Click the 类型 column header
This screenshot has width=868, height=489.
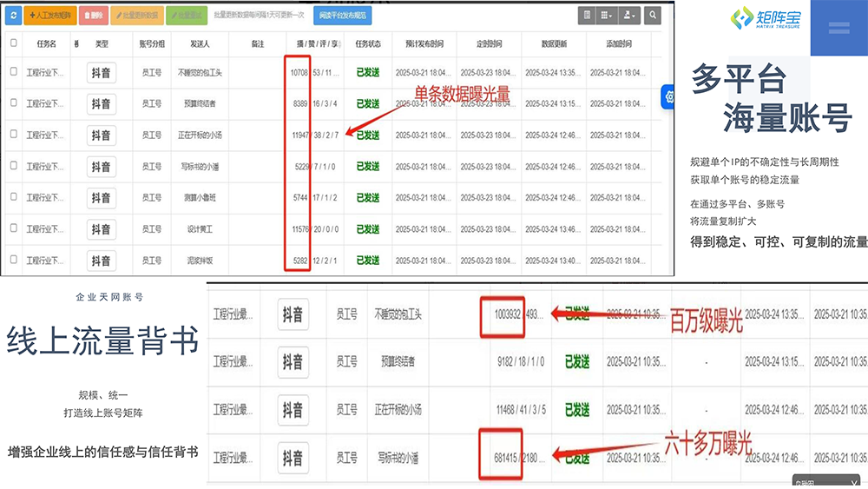(102, 43)
